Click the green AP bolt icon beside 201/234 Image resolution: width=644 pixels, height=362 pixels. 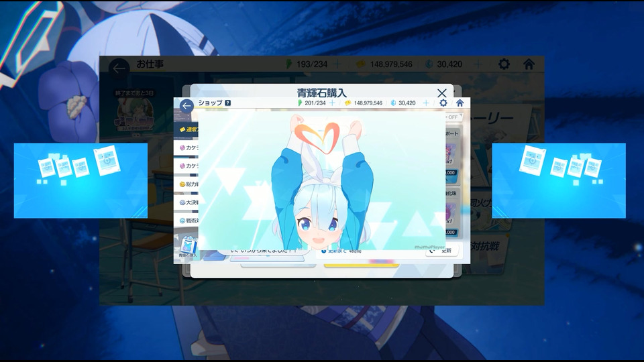pos(299,103)
